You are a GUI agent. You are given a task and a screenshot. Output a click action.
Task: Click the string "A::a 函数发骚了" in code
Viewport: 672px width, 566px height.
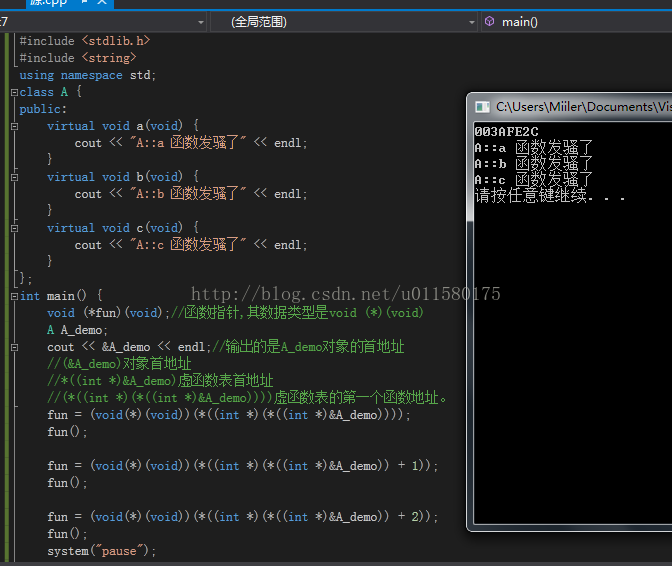188,143
